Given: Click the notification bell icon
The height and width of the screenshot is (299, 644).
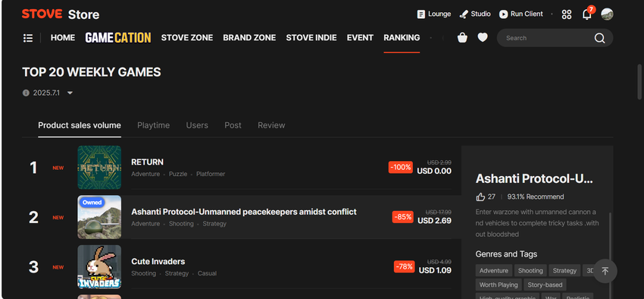Looking at the screenshot, I should click(587, 14).
